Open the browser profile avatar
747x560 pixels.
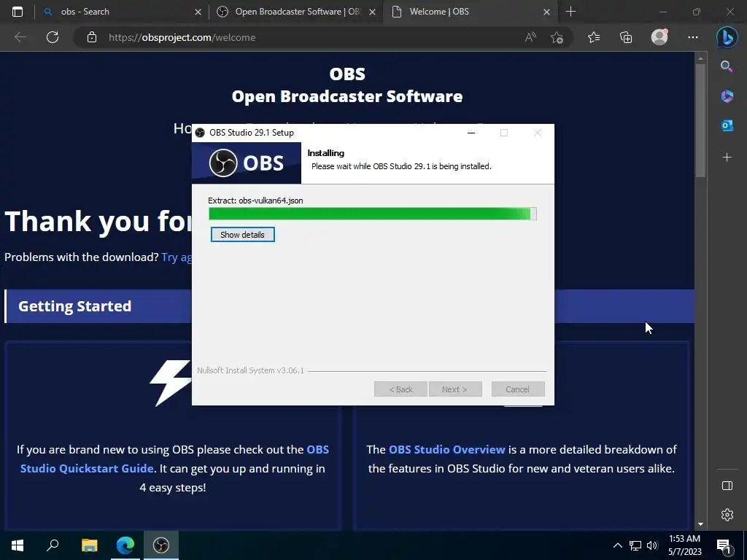coord(659,37)
